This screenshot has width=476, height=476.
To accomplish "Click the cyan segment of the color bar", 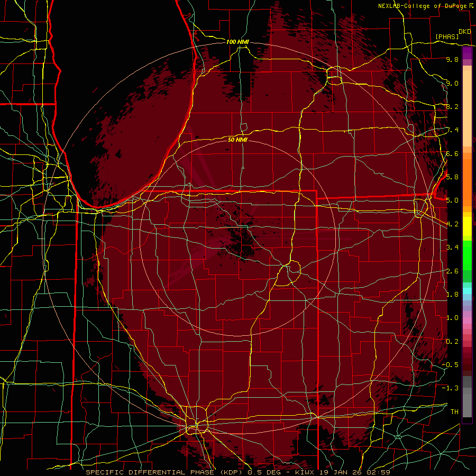I will pos(467,291).
